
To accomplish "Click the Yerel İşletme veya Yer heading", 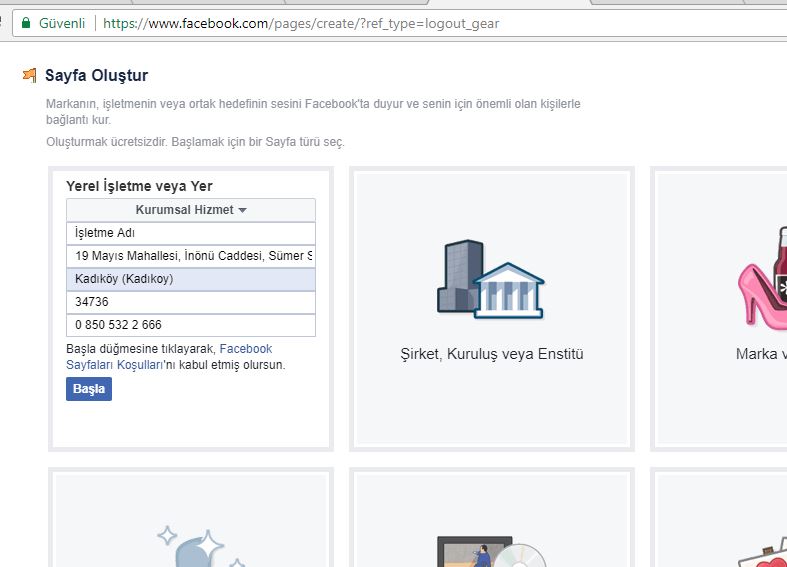I will pyautogui.click(x=139, y=186).
